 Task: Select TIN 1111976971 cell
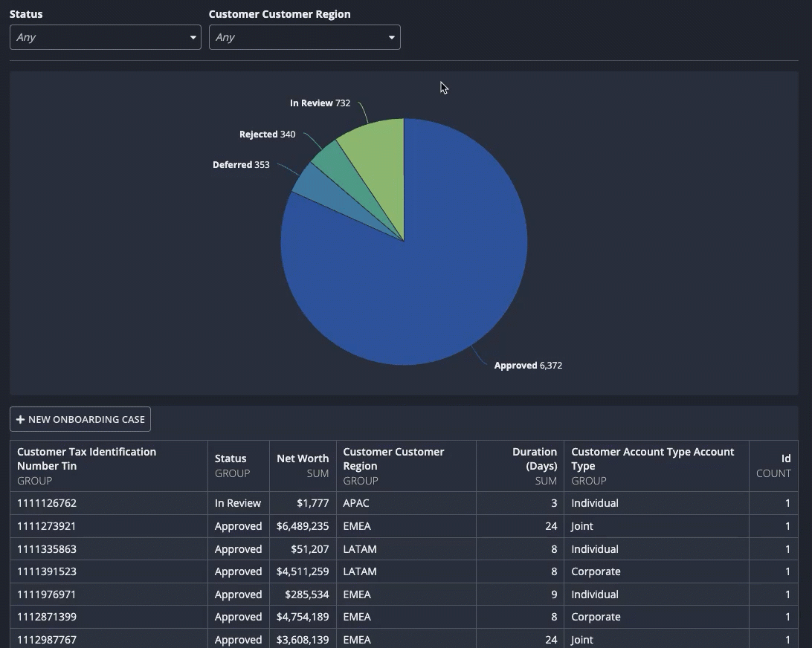109,594
